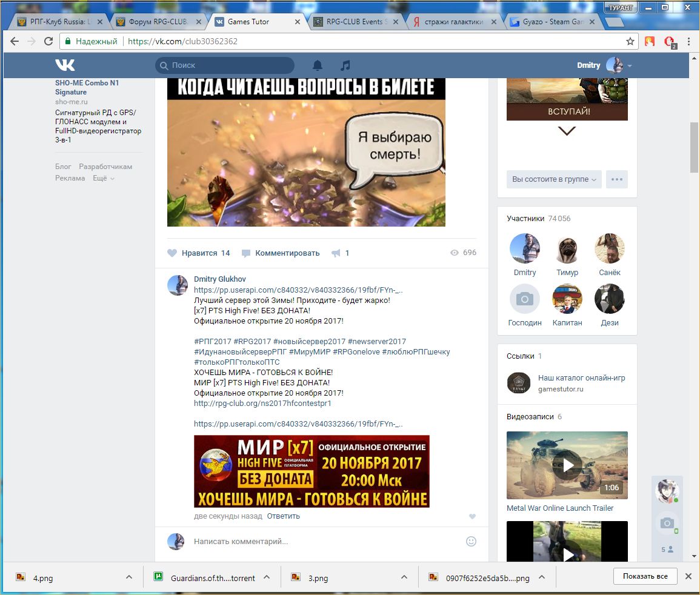This screenshot has width=700, height=595.
Task: Switch to the Форум RPG-CLUB tab
Action: pyautogui.click(x=158, y=22)
